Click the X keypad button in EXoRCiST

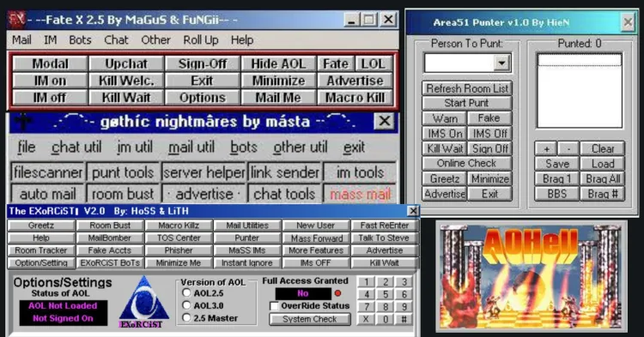(x=366, y=319)
